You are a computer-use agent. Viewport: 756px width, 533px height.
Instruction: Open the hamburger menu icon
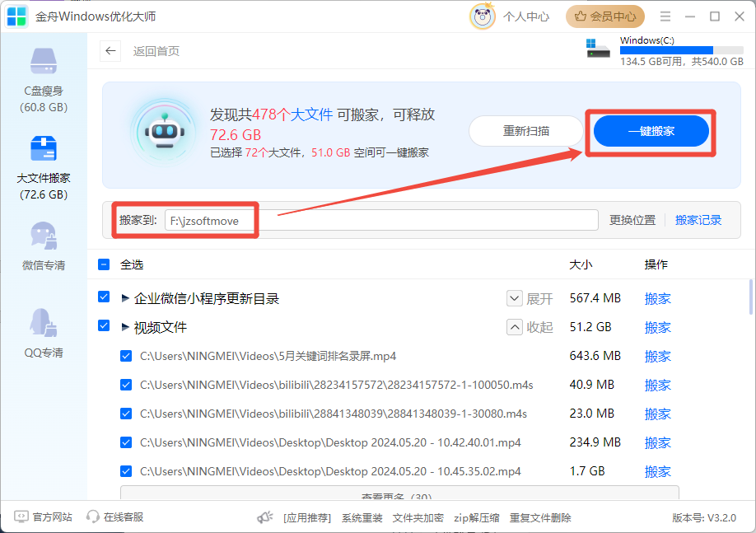[665, 16]
